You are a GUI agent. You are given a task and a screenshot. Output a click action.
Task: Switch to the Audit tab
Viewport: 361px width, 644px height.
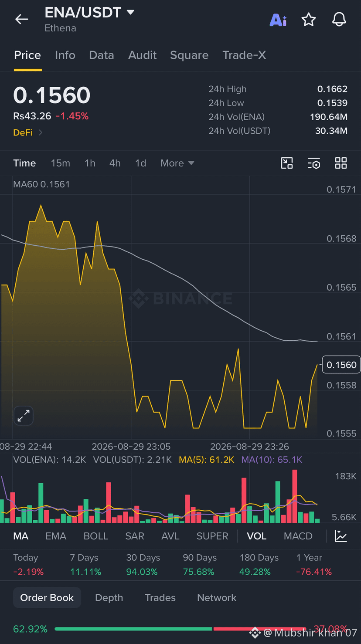pos(143,55)
